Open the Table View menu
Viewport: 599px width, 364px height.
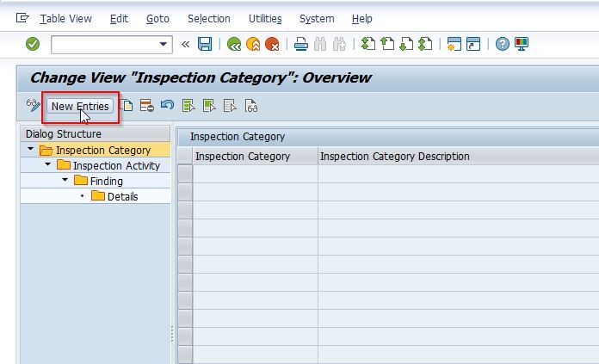(x=65, y=19)
